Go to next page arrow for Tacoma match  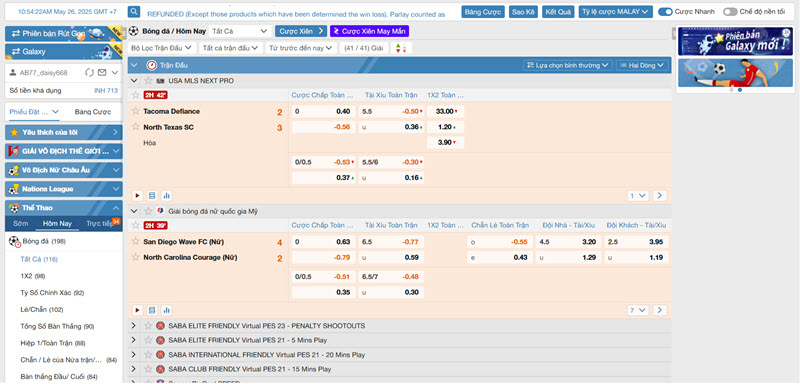point(660,196)
